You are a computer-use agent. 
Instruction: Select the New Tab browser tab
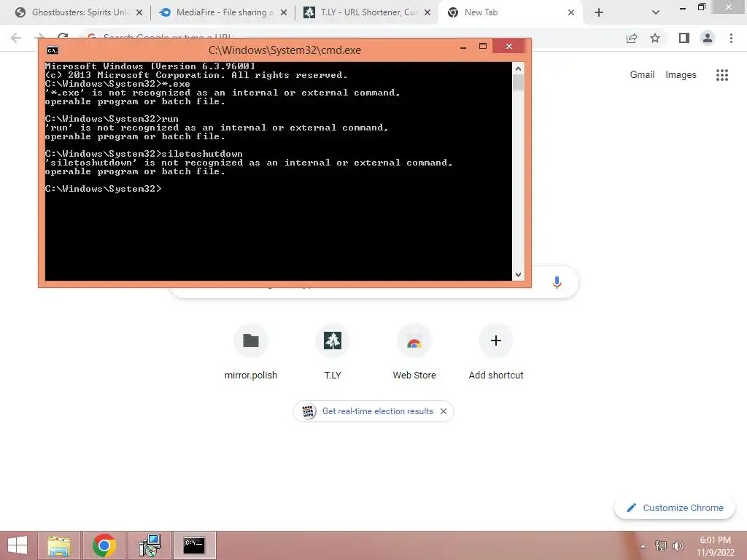point(511,12)
